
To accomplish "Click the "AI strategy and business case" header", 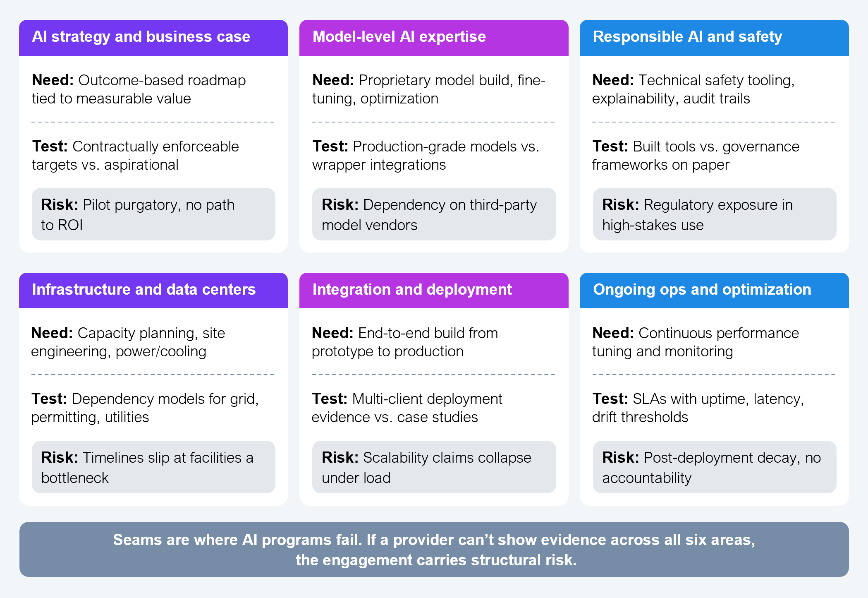I will [153, 37].
